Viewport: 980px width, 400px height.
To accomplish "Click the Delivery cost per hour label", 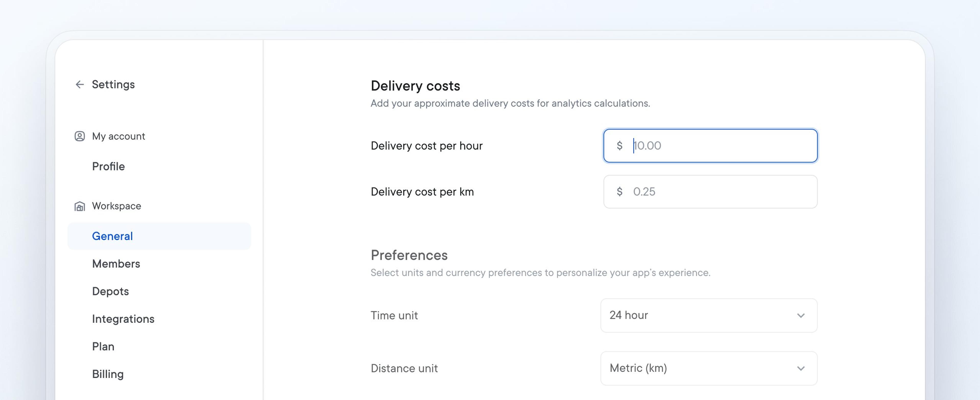I will (x=426, y=145).
